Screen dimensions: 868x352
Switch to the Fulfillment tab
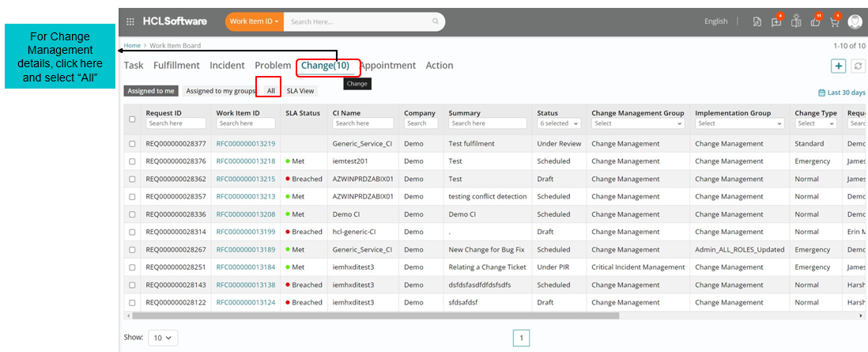(176, 66)
